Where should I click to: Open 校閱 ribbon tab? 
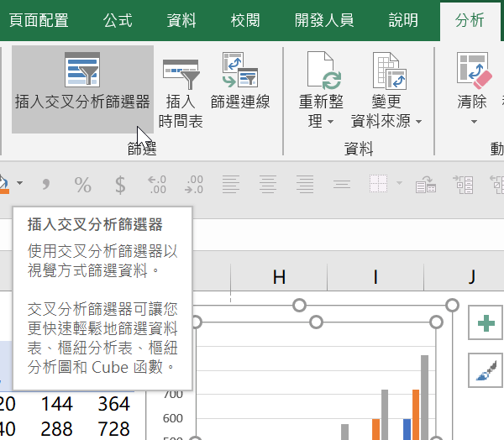coord(245,20)
